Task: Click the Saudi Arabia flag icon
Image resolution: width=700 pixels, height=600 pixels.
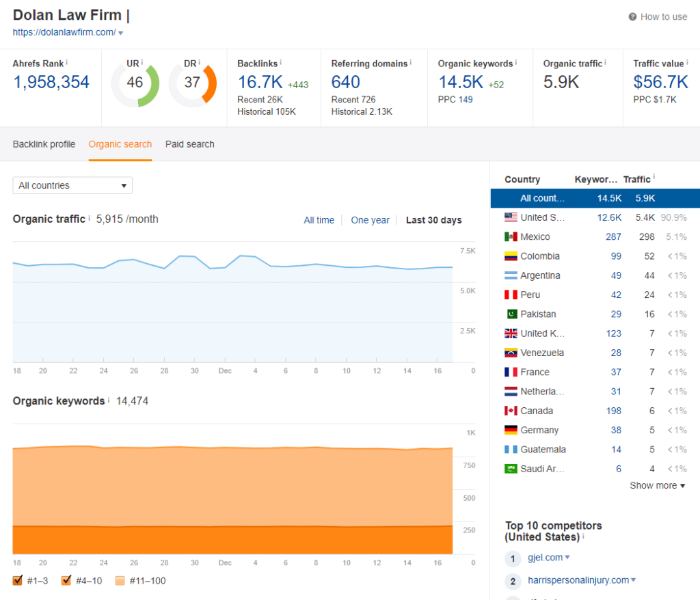Action: (511, 469)
